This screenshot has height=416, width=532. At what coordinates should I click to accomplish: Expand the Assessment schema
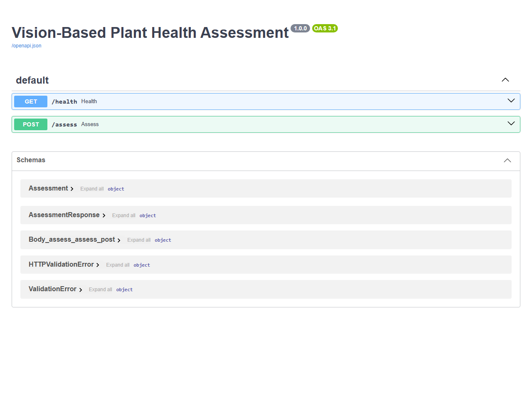[x=51, y=188]
